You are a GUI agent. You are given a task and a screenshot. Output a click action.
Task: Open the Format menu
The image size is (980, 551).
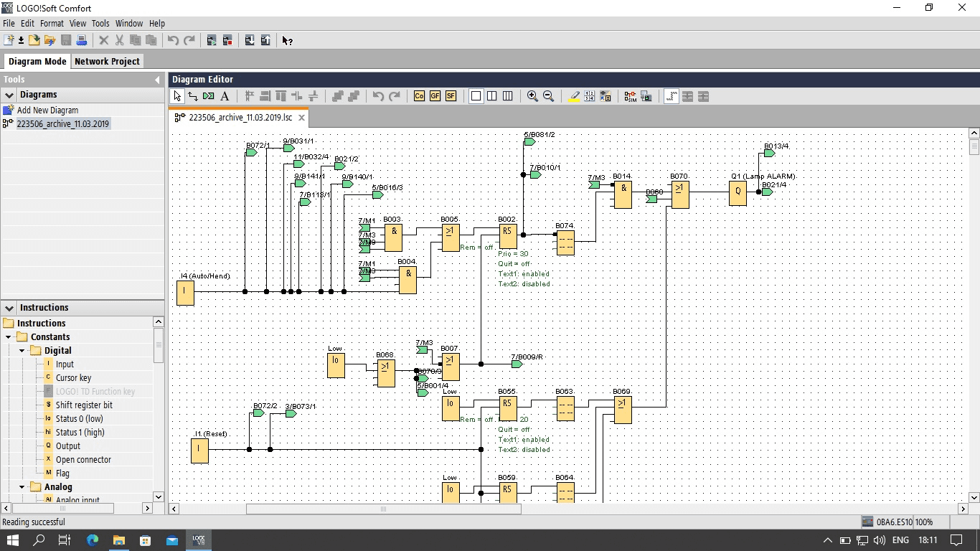point(52,23)
